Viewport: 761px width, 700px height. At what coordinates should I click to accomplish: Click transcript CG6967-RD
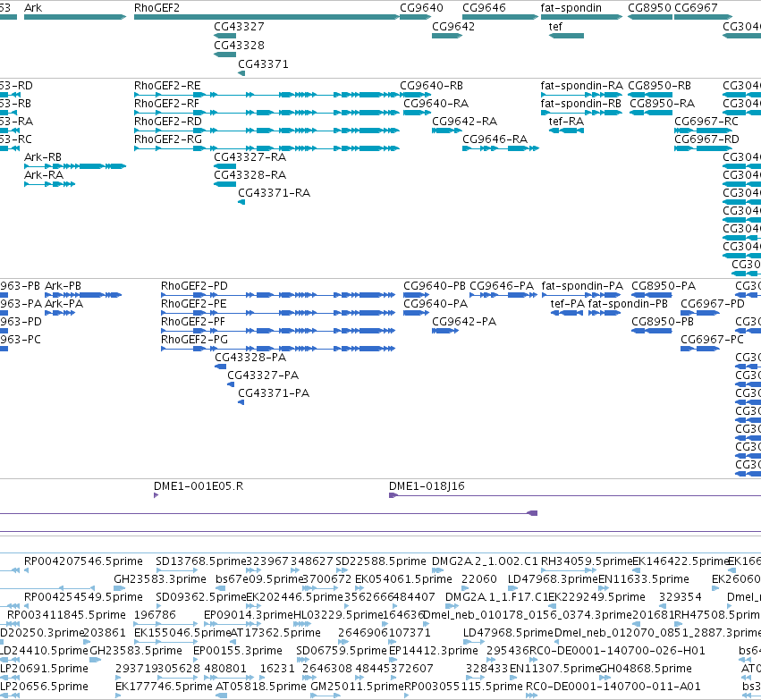(x=703, y=148)
